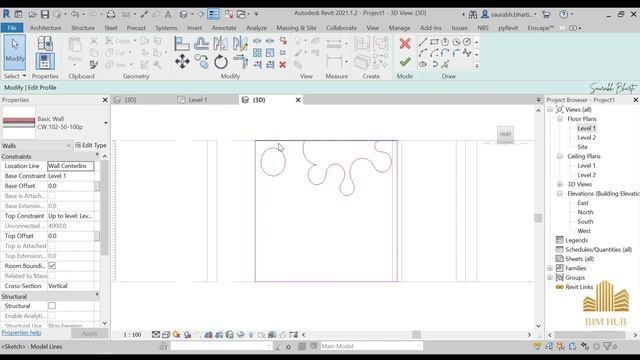Select the Pick Lines draw tool

click(x=445, y=64)
